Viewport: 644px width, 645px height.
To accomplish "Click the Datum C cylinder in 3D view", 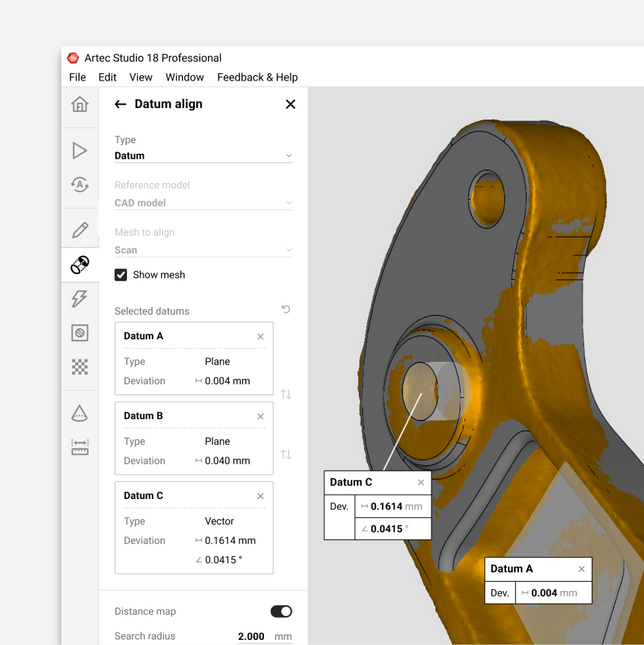I will 436,391.
